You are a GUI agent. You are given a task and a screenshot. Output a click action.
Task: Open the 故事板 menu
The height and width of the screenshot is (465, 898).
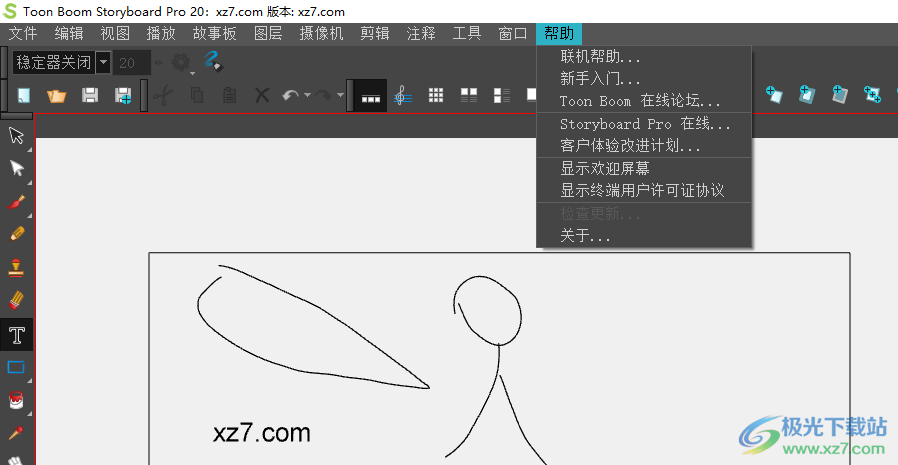[x=215, y=34]
